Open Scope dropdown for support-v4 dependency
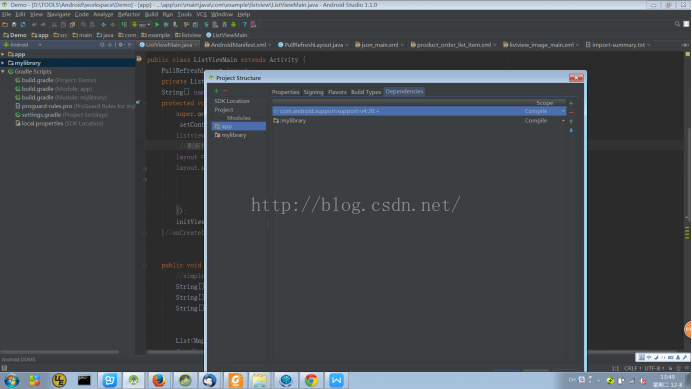 coord(563,111)
